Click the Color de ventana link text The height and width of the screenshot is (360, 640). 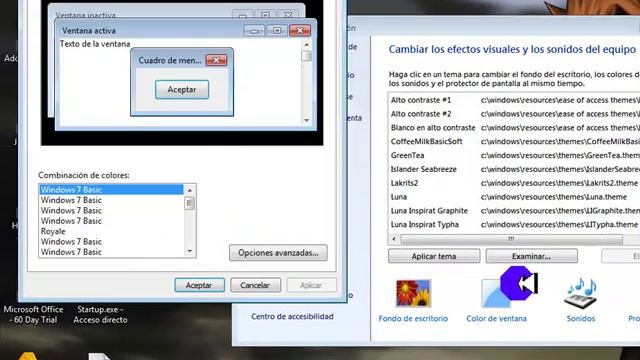pos(496,318)
